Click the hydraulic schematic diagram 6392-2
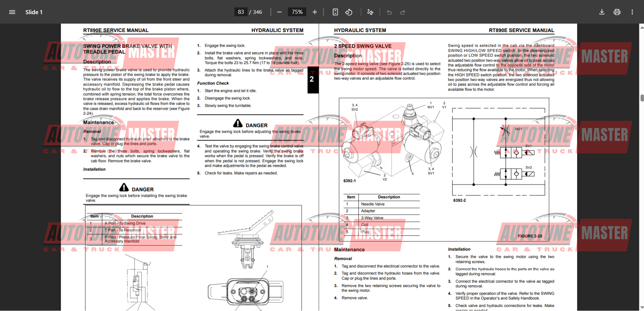This screenshot has width=644, height=311. [498, 152]
